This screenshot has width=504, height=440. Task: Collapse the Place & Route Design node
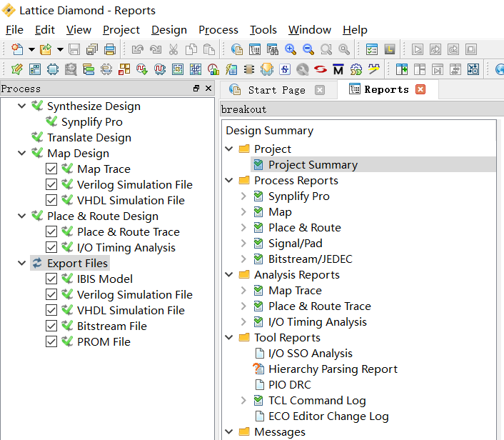tap(22, 216)
